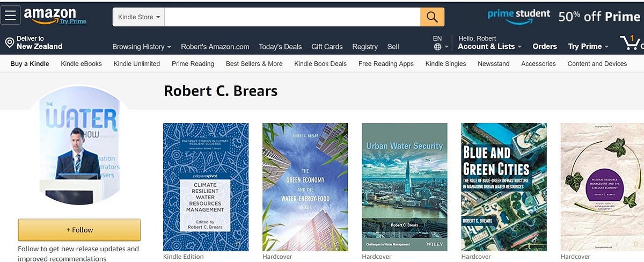Open the Kindle eBooks tab
Viewport: 644px width, 262px height.
[81, 63]
